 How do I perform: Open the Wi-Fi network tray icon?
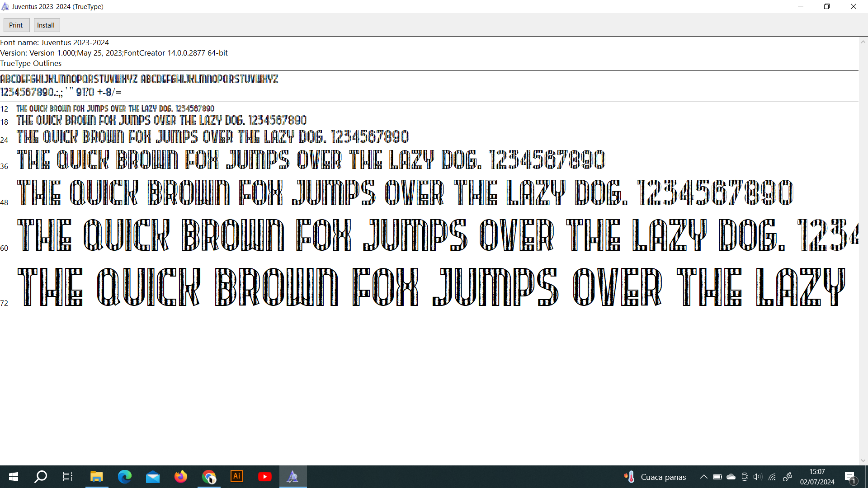[x=772, y=477]
